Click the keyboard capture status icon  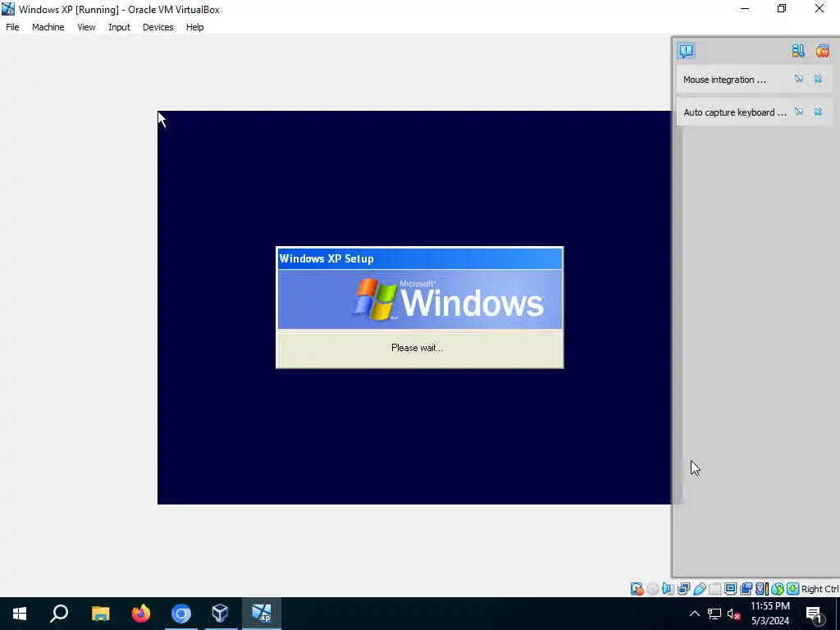pyautogui.click(x=793, y=589)
